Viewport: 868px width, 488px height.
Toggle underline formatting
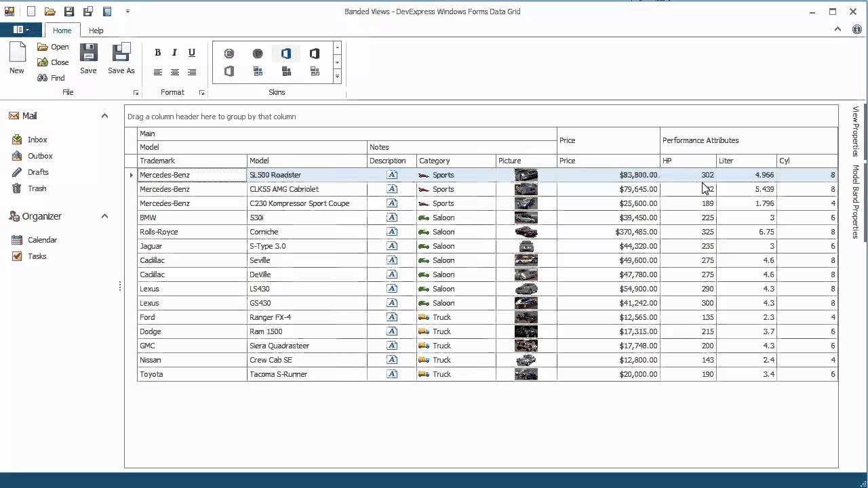(x=192, y=53)
